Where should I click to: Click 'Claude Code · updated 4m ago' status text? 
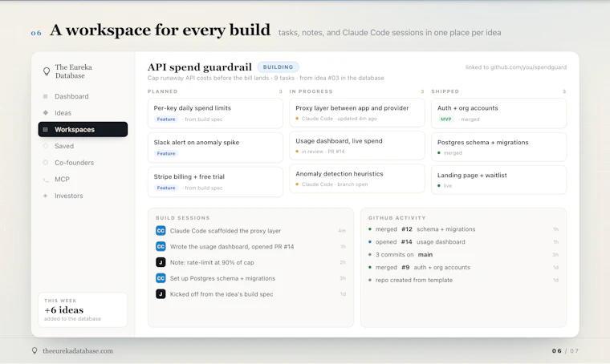click(340, 119)
